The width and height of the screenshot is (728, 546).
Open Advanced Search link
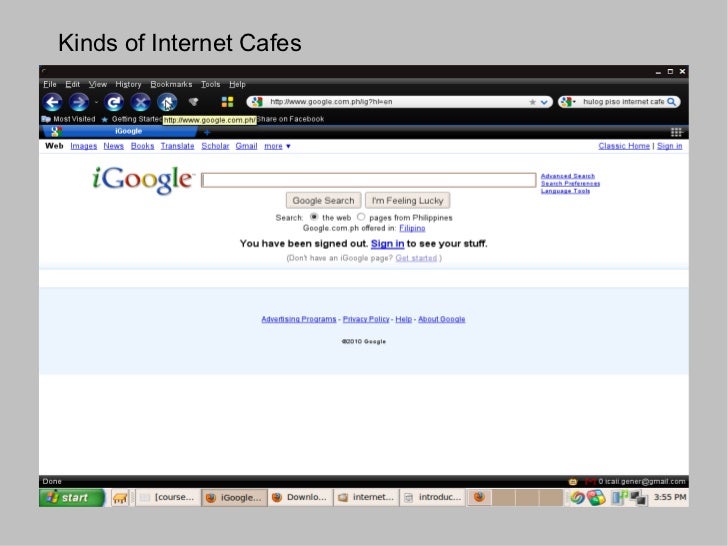click(567, 176)
